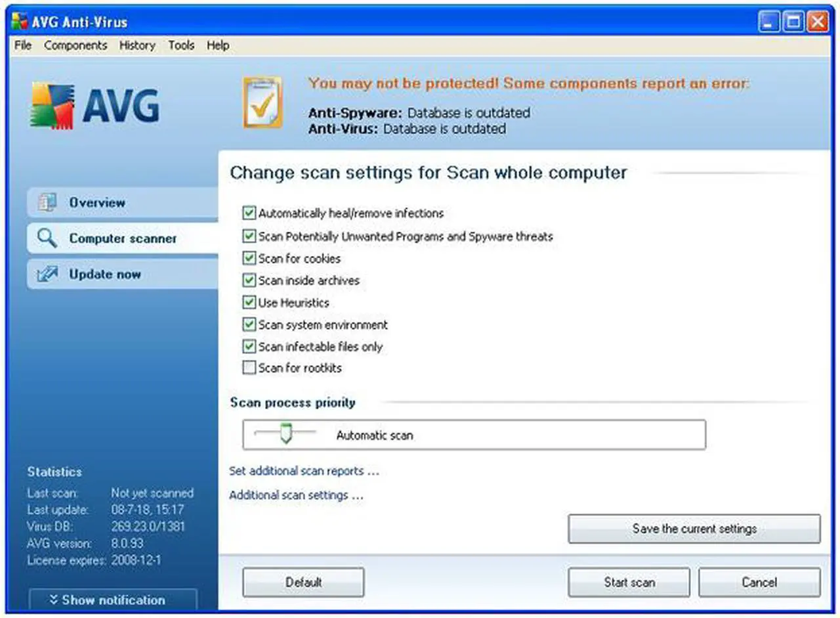Click Save the current settings button
840x618 pixels.
tap(694, 529)
